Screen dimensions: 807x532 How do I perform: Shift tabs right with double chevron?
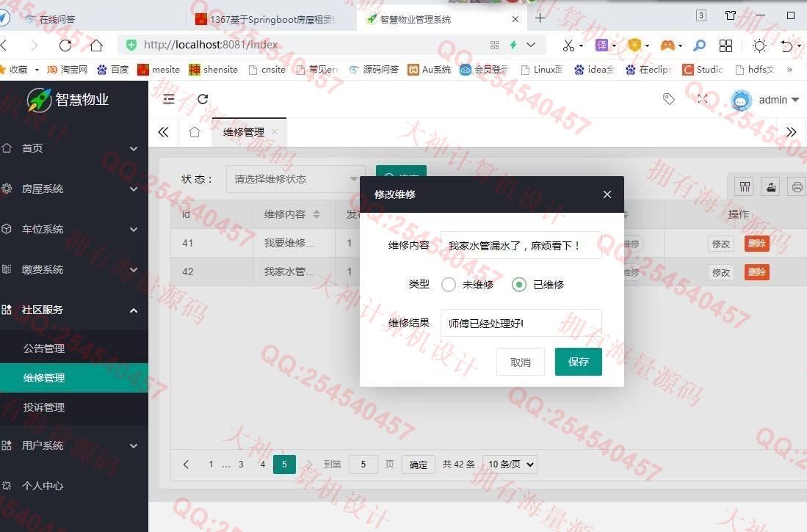point(791,132)
